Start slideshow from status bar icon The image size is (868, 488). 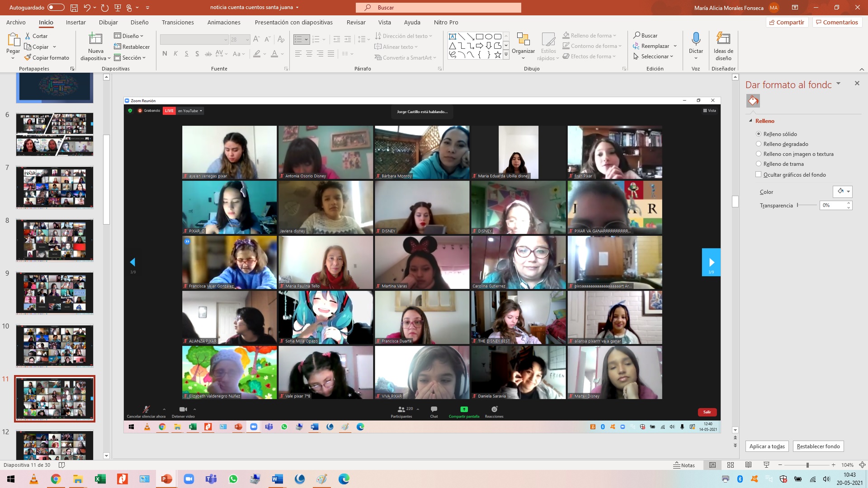click(x=766, y=465)
